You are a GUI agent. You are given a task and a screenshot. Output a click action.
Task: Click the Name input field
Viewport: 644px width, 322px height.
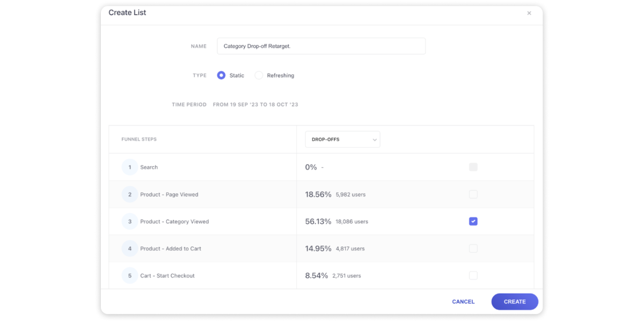[x=321, y=46]
